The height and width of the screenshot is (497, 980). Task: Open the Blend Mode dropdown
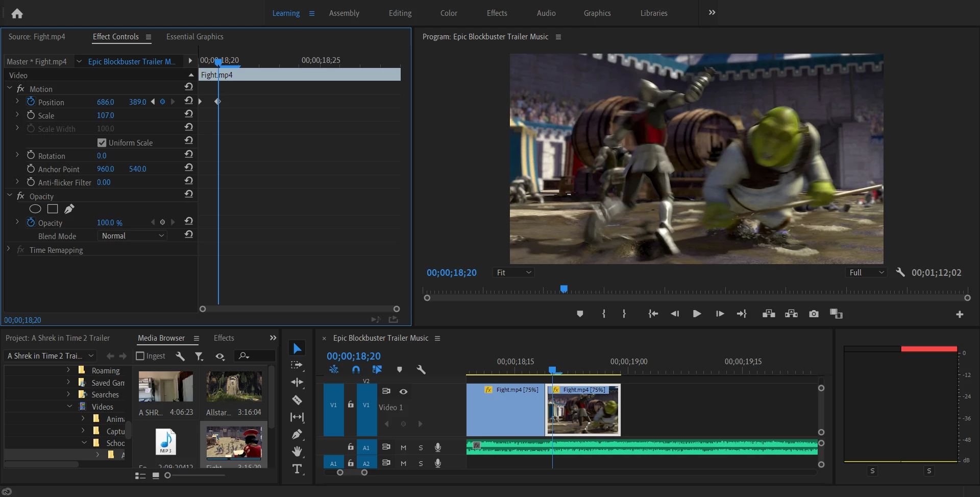coord(132,236)
